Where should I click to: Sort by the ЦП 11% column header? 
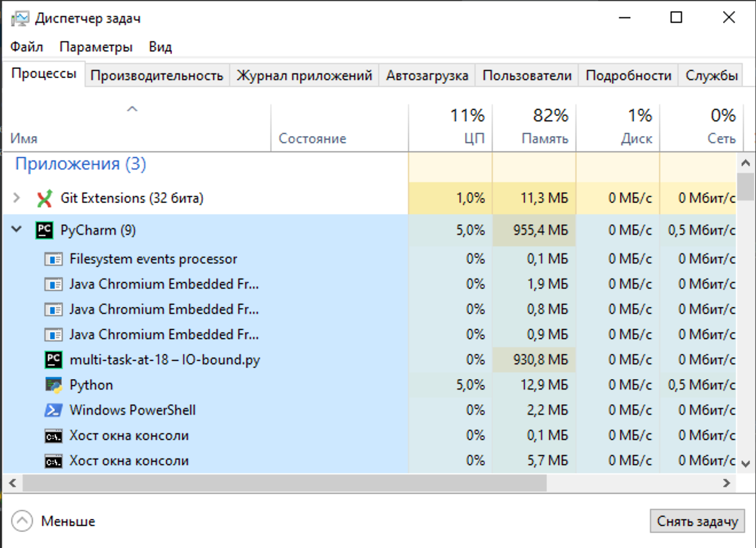tap(450, 128)
